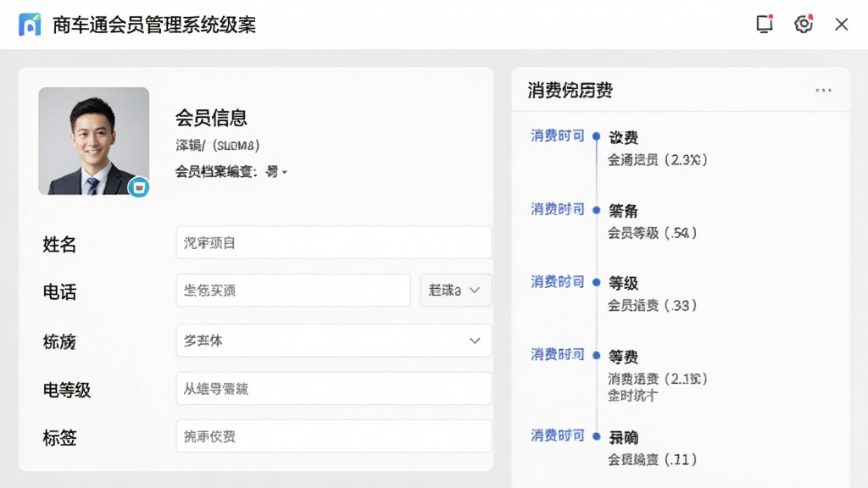Click the 电等级 input field
Screen dimensions: 868x488
(334, 388)
